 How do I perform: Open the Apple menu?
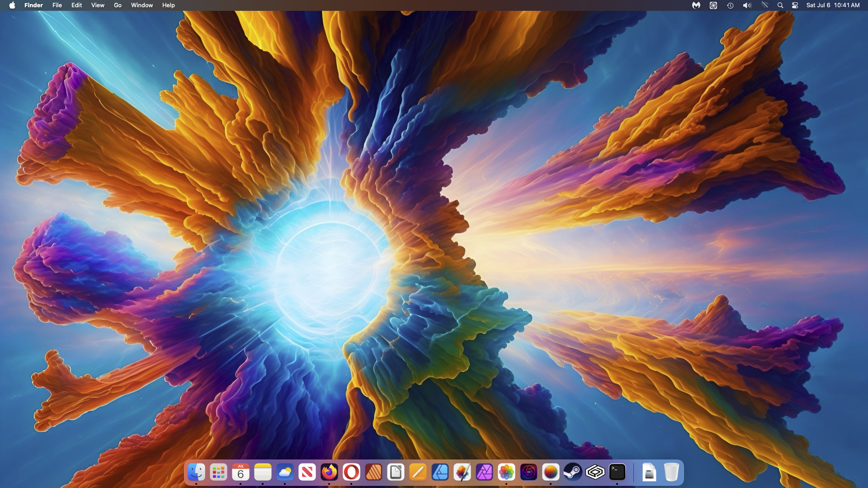tap(12, 5)
